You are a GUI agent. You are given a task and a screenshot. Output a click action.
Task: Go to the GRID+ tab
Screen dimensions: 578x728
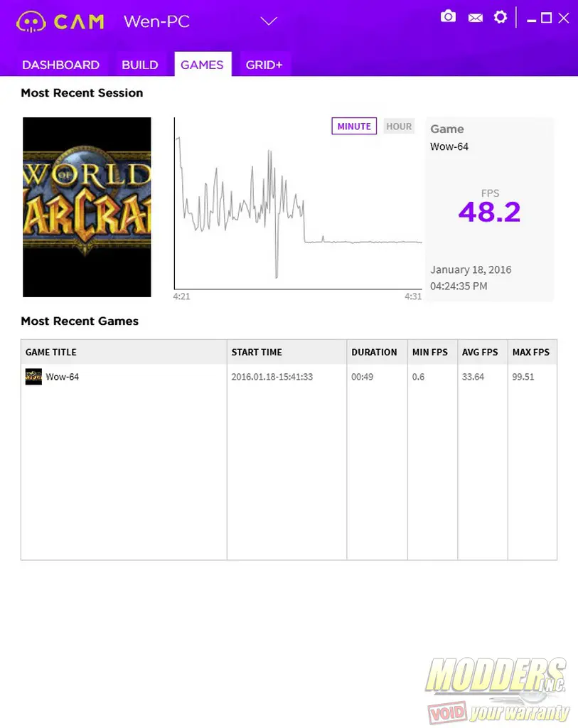[264, 65]
